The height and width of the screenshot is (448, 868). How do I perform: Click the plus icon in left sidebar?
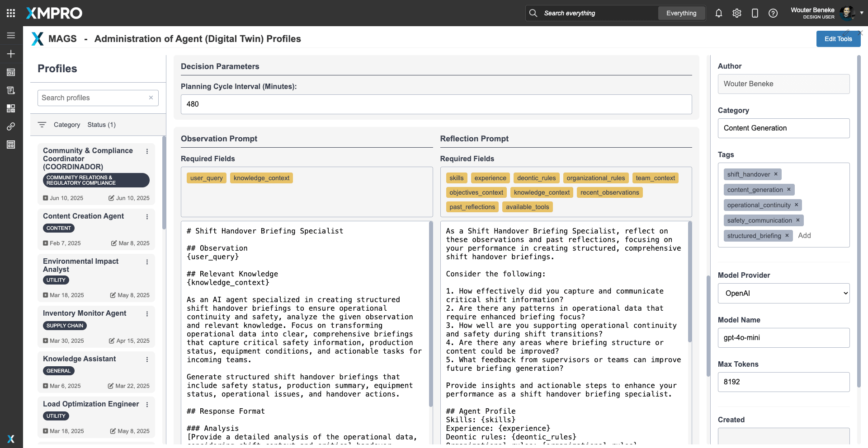(11, 54)
